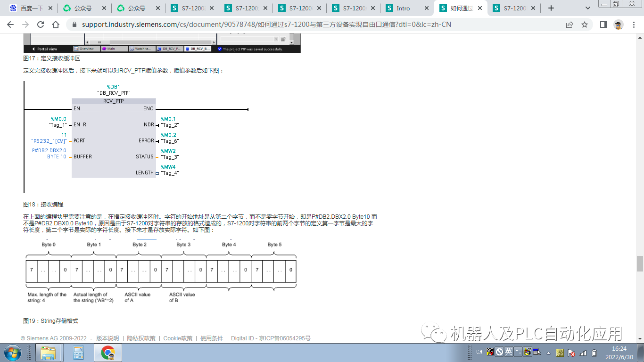Screen dimensions: 644x362
Task: Click the Digital ID footer link
Action: [242, 338]
